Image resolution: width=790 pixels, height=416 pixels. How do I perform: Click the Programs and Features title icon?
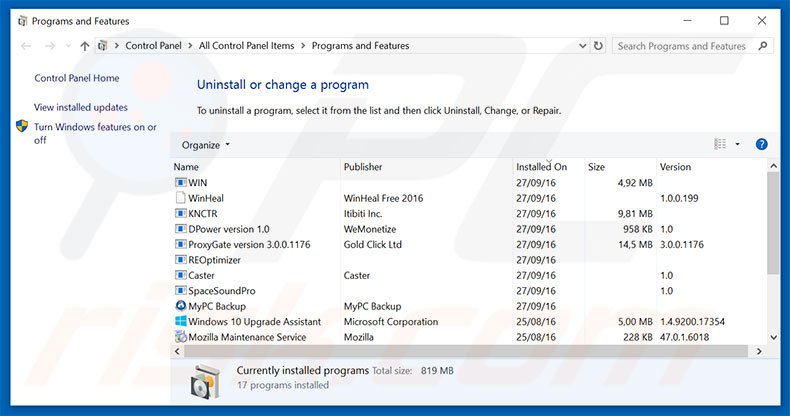(x=22, y=21)
